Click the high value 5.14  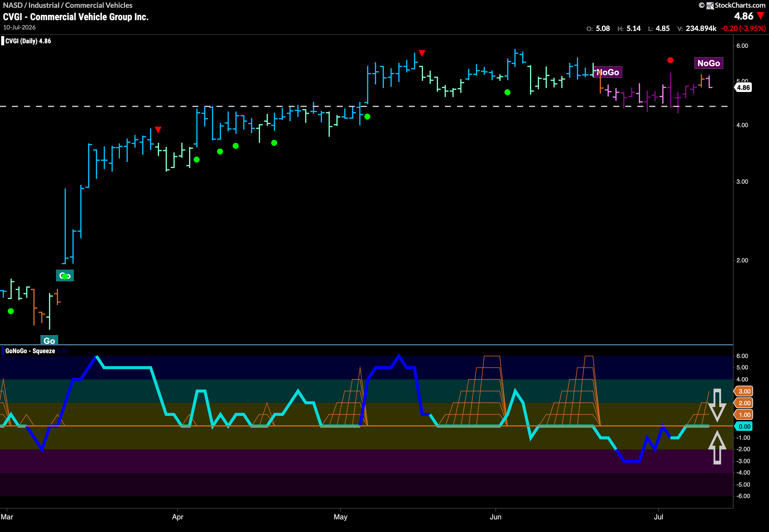coord(633,28)
